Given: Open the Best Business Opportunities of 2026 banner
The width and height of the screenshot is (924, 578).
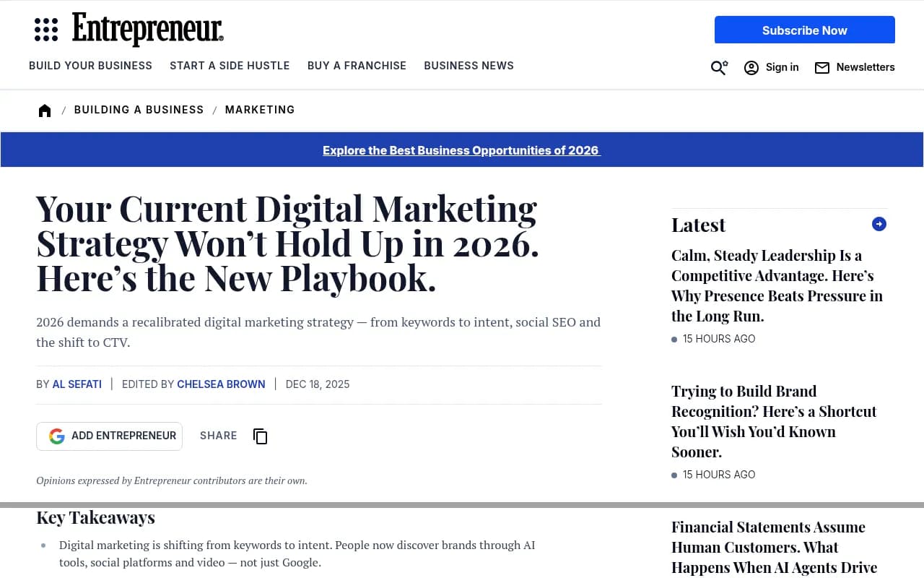Looking at the screenshot, I should 461,150.
